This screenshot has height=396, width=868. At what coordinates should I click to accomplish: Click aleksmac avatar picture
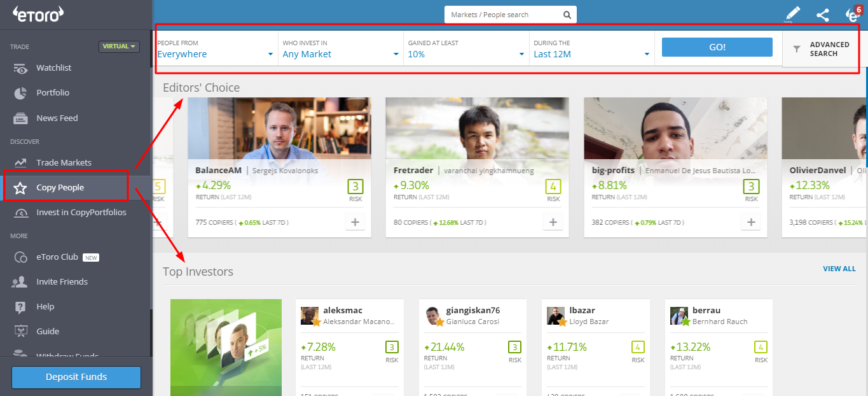309,316
